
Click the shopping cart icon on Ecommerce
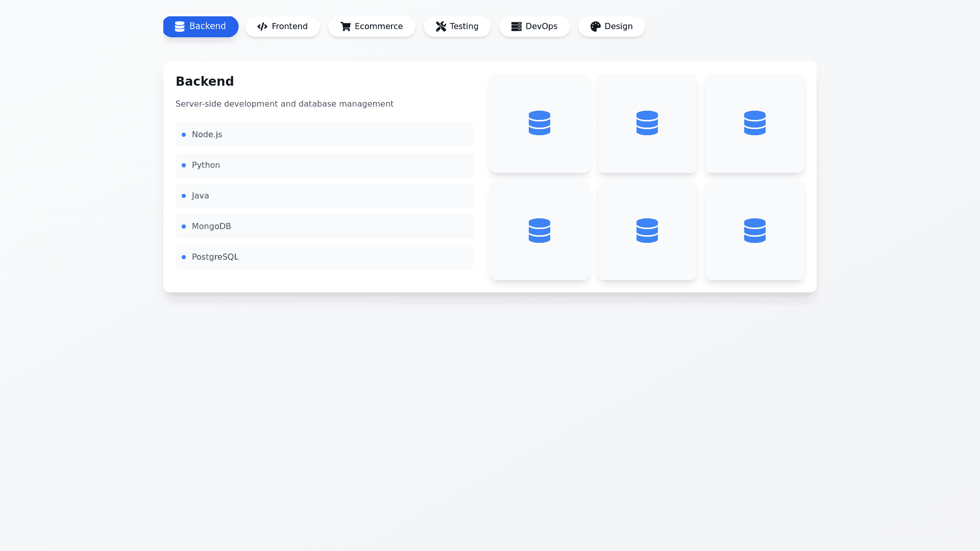coord(346,26)
